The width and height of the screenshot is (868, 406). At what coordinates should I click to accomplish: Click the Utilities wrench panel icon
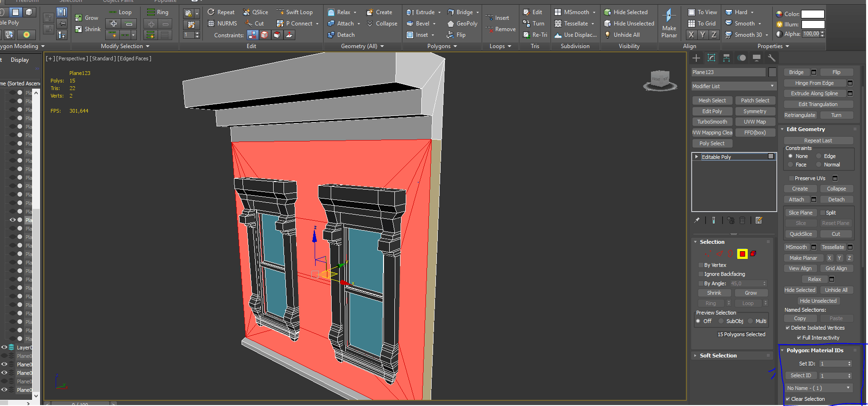[772, 58]
